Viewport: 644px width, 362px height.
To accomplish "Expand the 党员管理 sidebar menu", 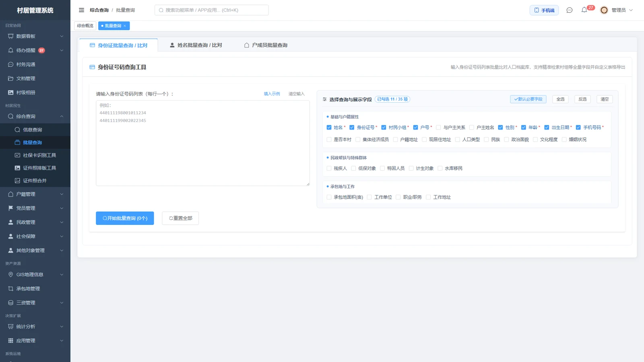I will pos(35,208).
